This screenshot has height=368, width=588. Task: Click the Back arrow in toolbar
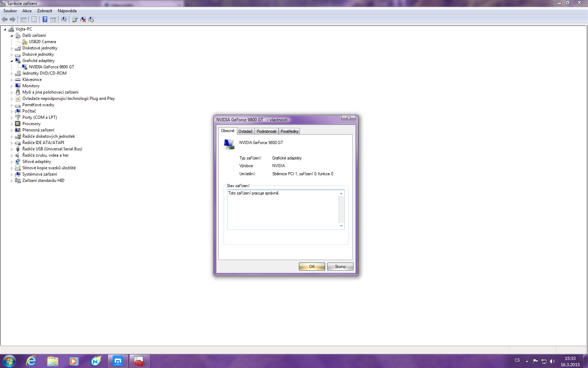[5, 19]
